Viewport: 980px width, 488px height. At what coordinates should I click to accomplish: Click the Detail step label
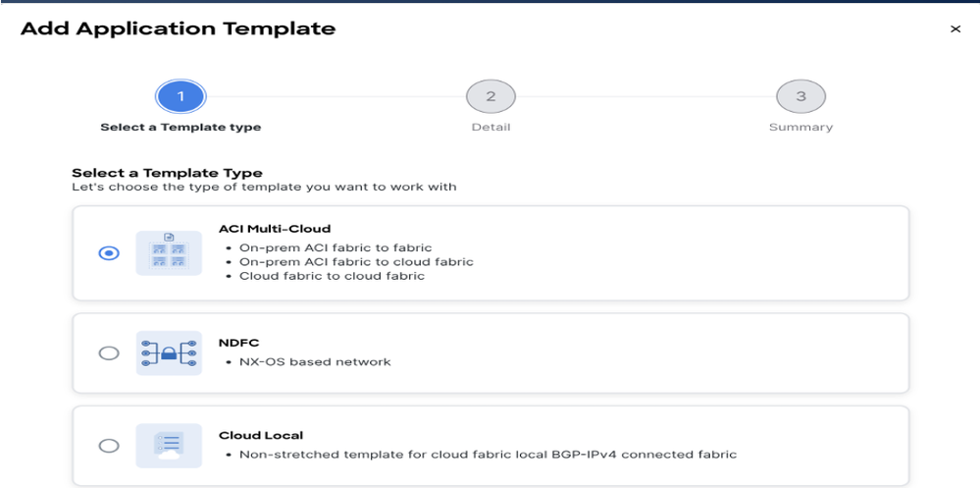[490, 127]
